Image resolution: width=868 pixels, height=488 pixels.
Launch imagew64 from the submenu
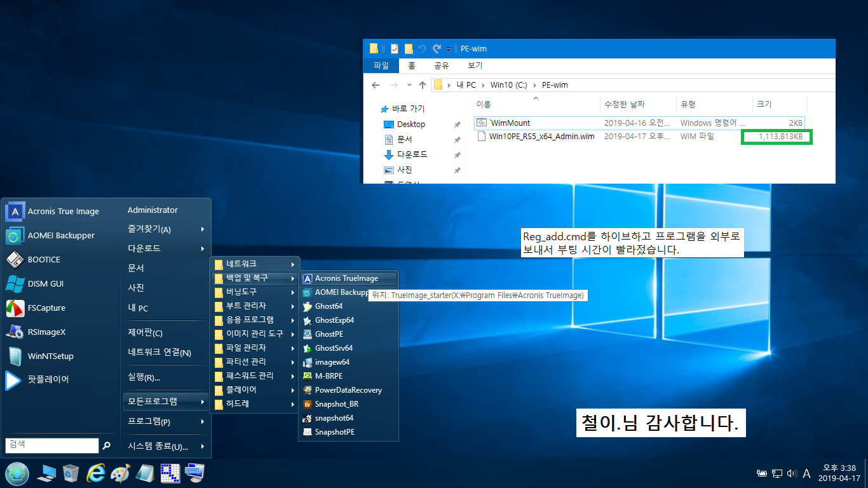click(x=348, y=362)
